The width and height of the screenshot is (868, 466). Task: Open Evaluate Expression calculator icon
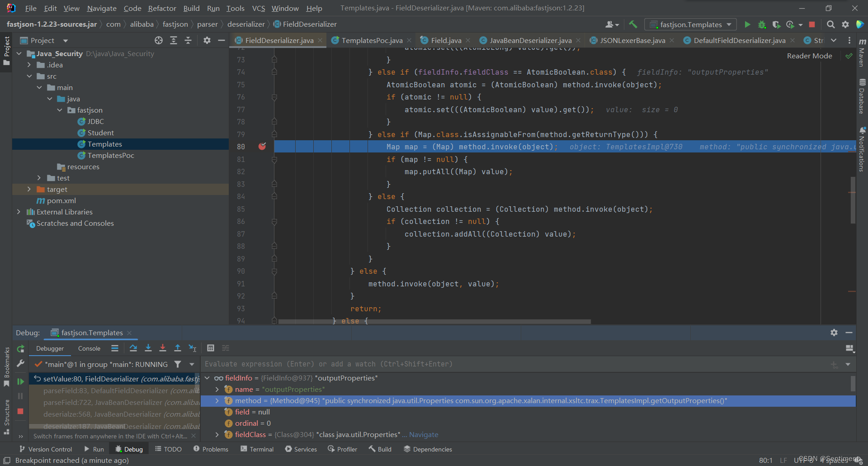pos(210,348)
